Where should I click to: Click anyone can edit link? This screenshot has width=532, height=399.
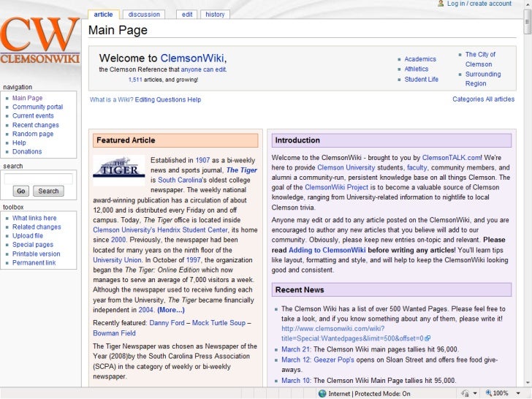(x=203, y=69)
